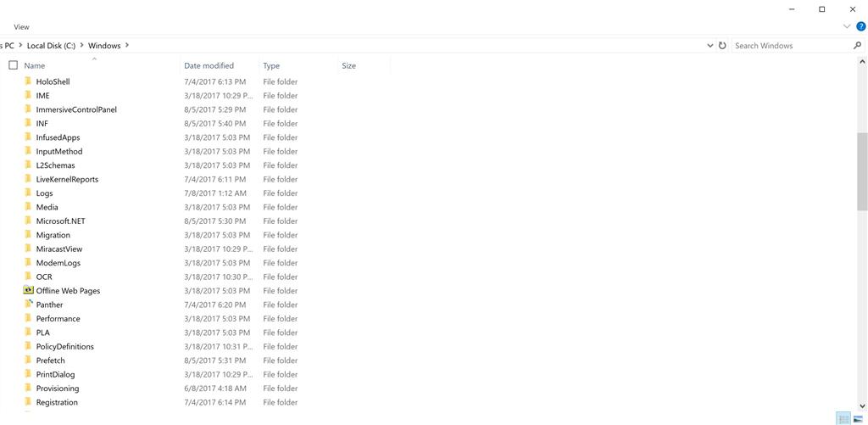Image resolution: width=868 pixels, height=425 pixels.
Task: Click the Prefetch folder icon
Action: point(28,361)
